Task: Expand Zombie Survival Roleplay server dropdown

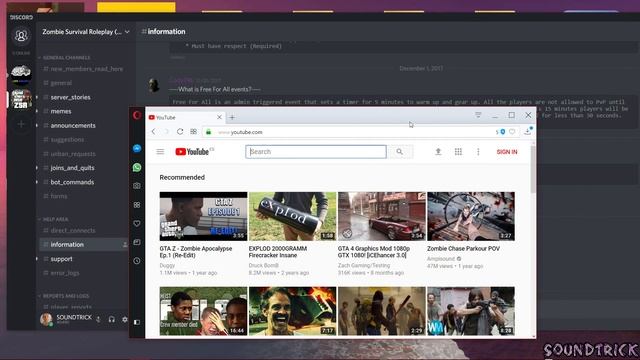Action: coord(127,31)
